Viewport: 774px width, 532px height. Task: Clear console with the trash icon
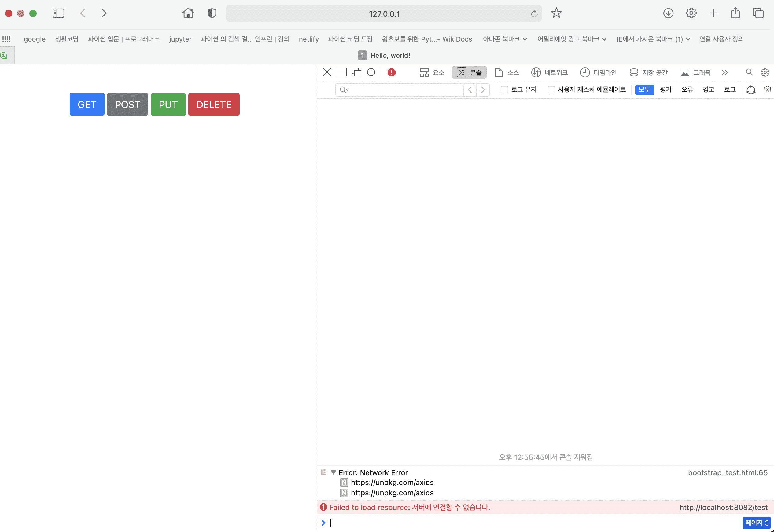pos(767,90)
